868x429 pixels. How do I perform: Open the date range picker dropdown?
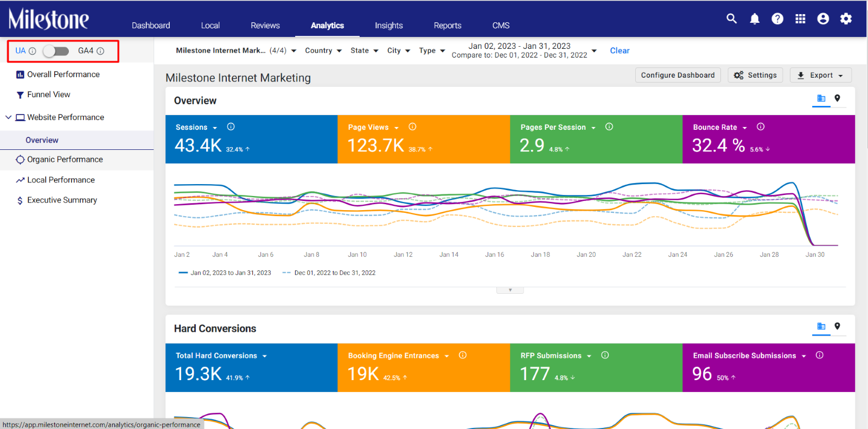524,51
